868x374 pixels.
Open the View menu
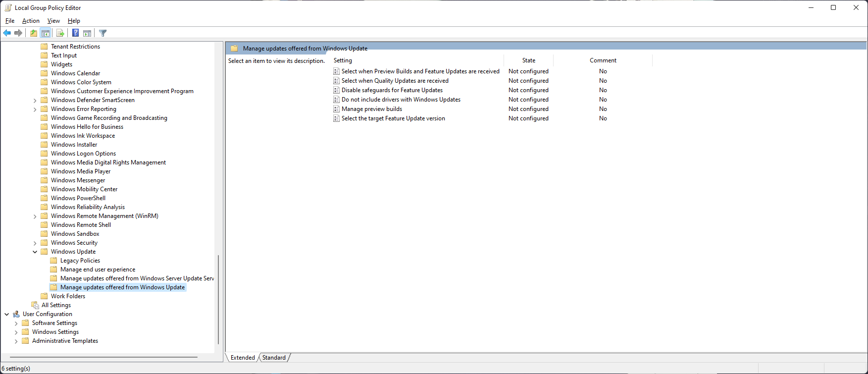[53, 21]
